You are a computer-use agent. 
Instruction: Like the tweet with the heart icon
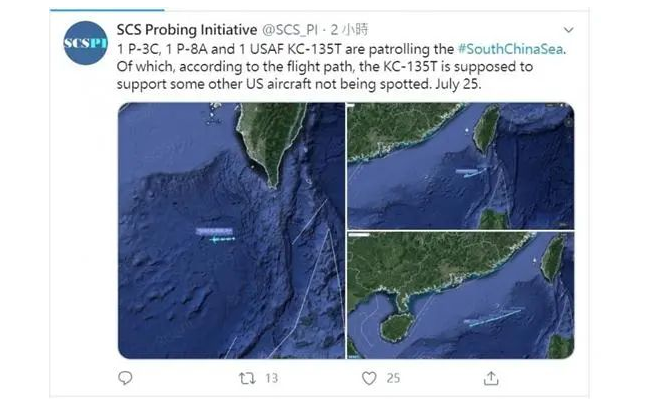[x=369, y=378]
